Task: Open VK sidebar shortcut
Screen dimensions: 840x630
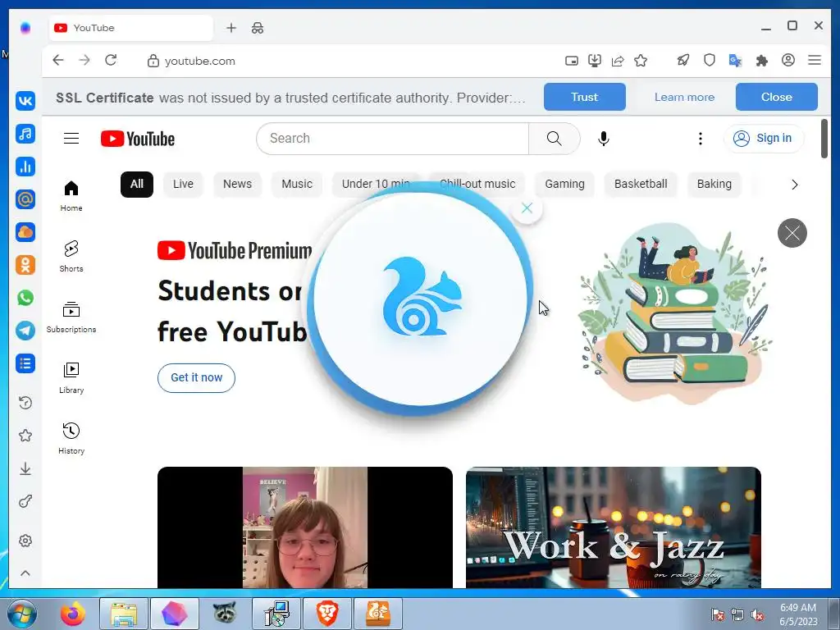Action: click(25, 101)
